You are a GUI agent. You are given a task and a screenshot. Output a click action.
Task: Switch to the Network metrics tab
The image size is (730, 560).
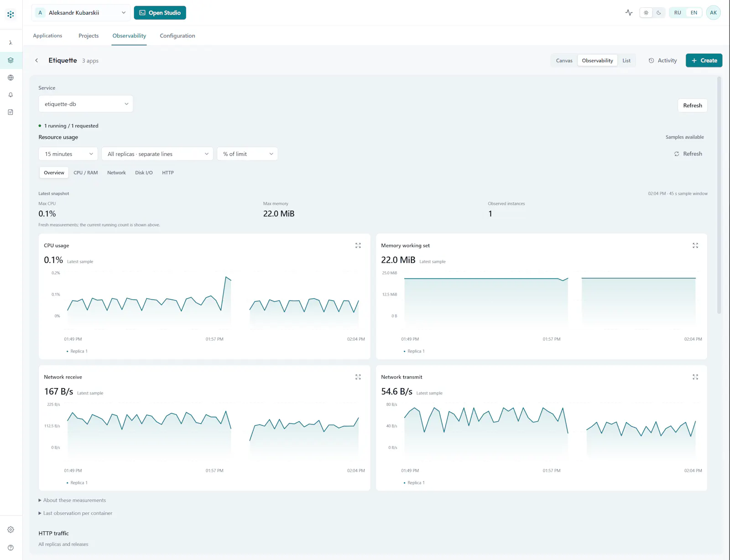[116, 173]
